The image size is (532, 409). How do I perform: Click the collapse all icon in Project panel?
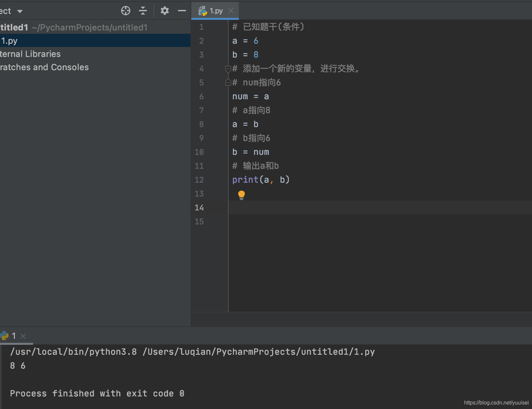(x=143, y=11)
